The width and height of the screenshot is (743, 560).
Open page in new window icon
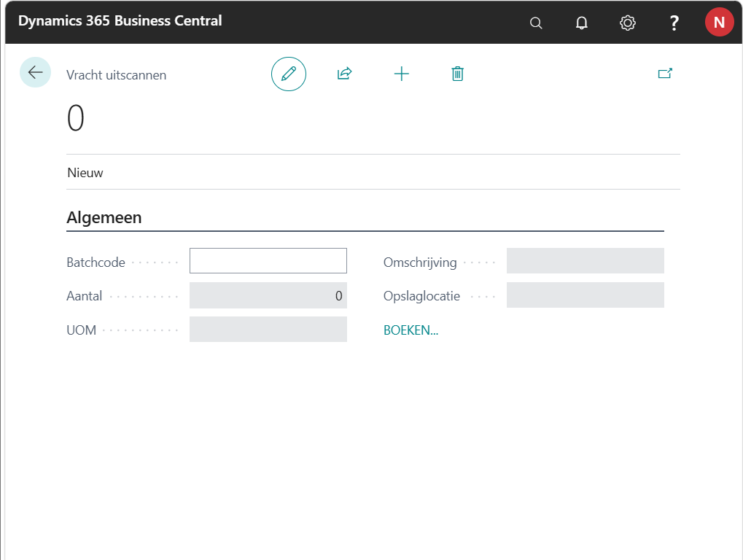coord(664,74)
